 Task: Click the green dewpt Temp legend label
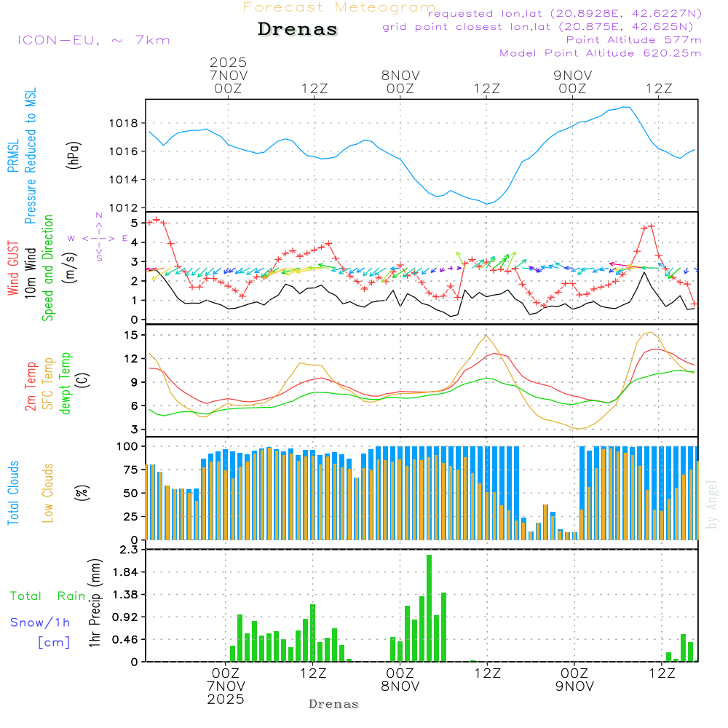coord(66,384)
